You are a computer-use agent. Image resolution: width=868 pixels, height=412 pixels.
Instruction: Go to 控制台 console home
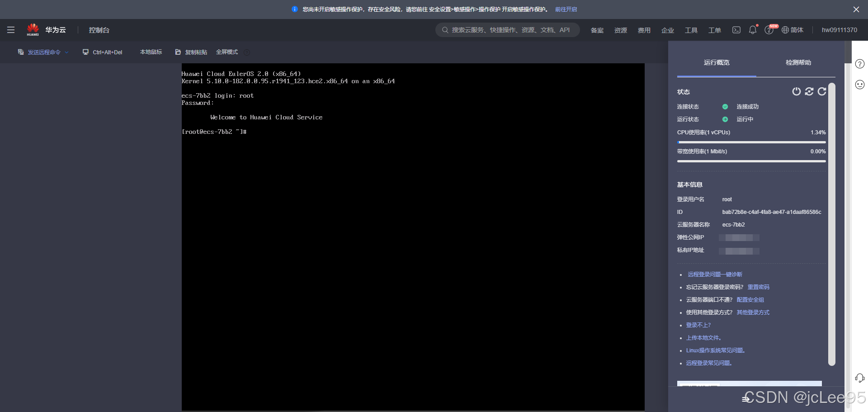[99, 30]
